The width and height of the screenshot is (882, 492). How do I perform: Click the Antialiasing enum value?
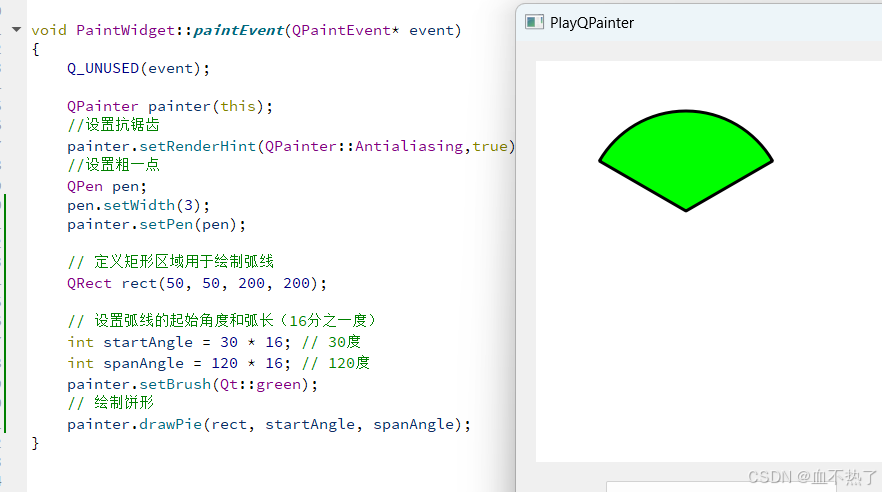click(409, 146)
